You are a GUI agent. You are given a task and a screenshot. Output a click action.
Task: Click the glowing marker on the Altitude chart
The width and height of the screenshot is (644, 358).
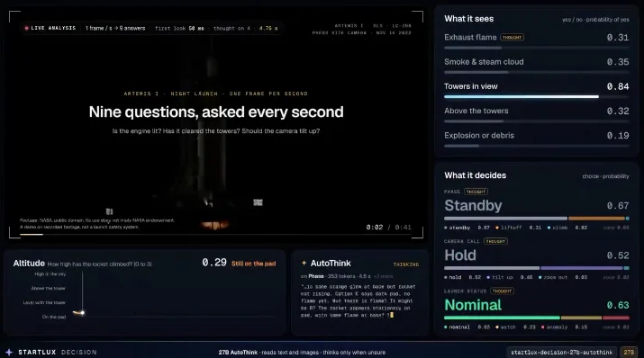click(x=82, y=313)
